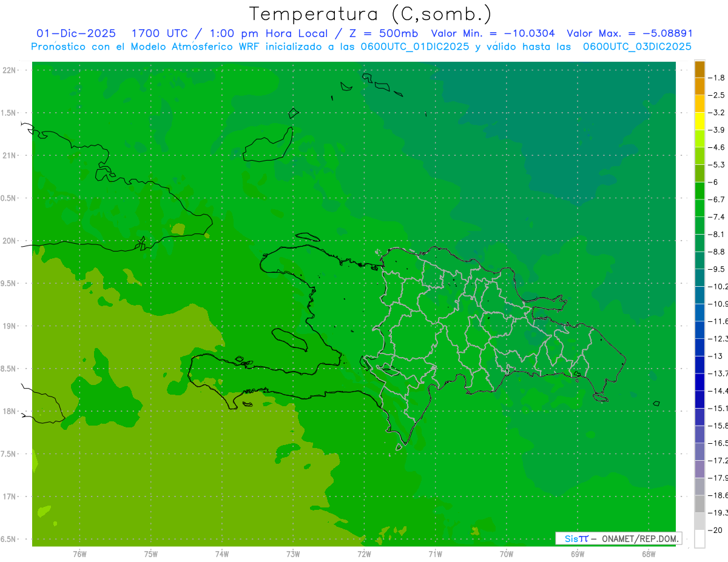This screenshot has width=728, height=562.
Task: Click the blue color bar segment between -13 and -13.7
Action: click(699, 364)
